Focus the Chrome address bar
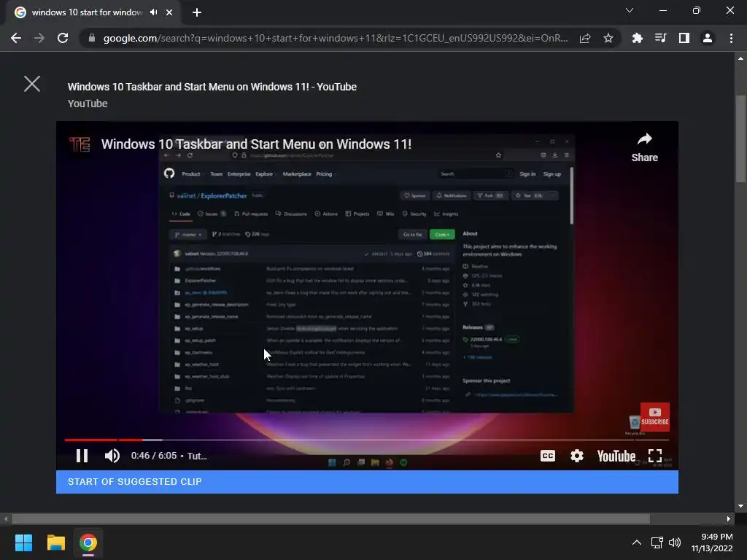This screenshot has height=560, width=747. tap(336, 38)
